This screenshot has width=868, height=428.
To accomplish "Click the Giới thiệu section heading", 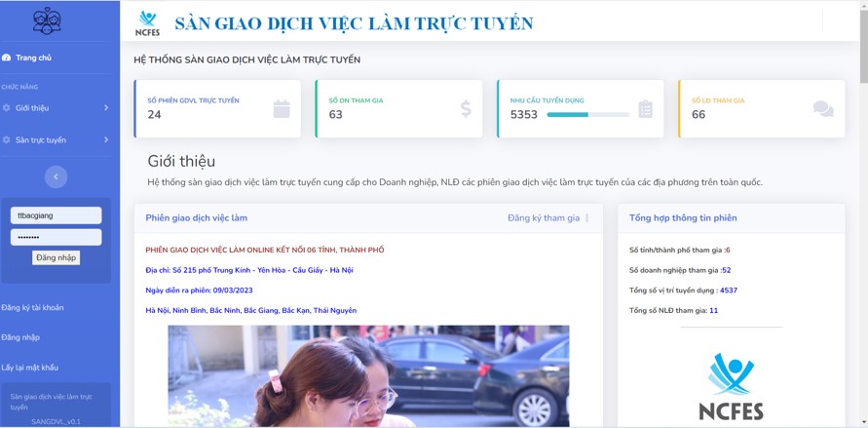I will pos(181,162).
